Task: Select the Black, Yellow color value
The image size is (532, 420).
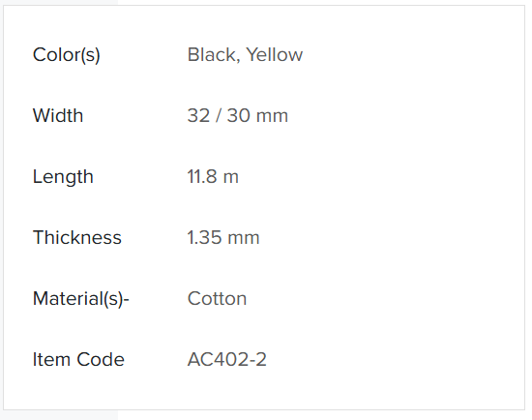Action: 245,54
